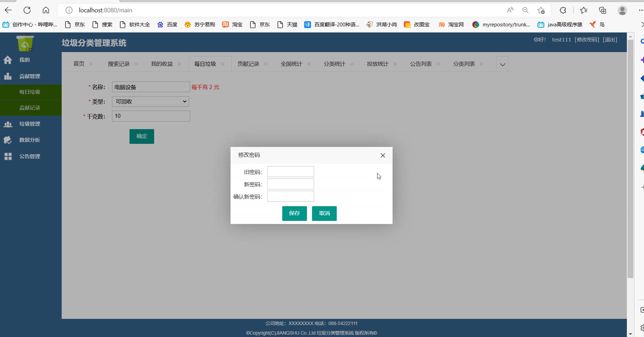Add page to favorites with star icon
This screenshot has width=644, height=337.
pyautogui.click(x=541, y=10)
